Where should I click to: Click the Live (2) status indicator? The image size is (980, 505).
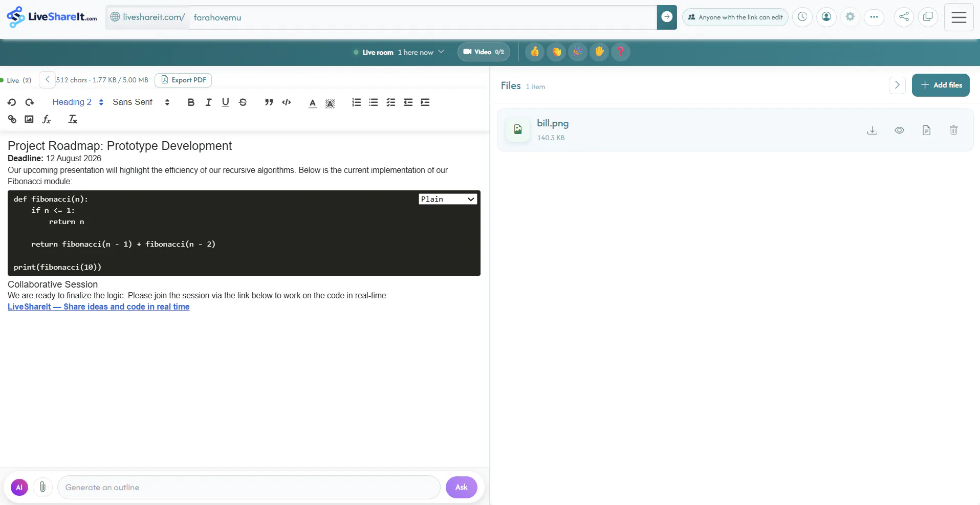coord(16,80)
